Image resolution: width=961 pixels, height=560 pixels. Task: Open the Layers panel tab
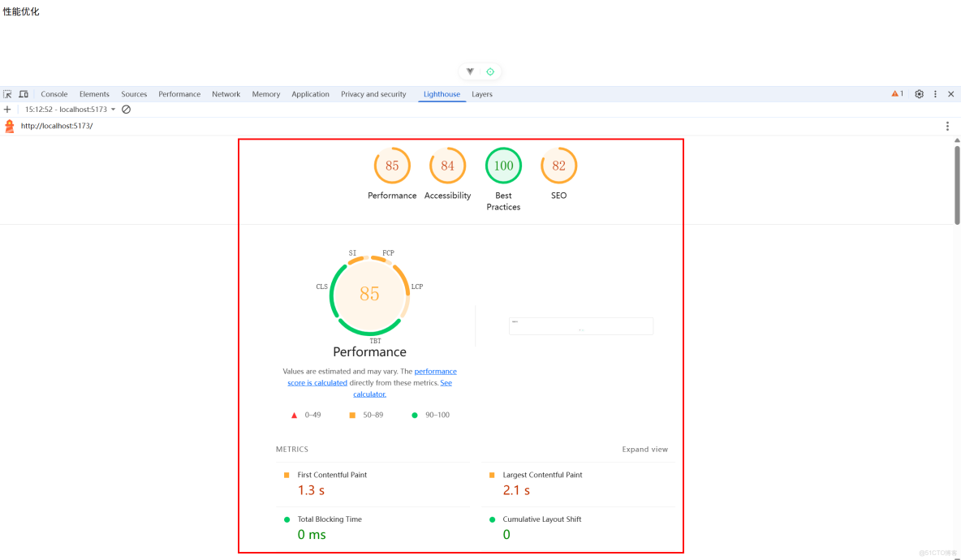tap(481, 94)
